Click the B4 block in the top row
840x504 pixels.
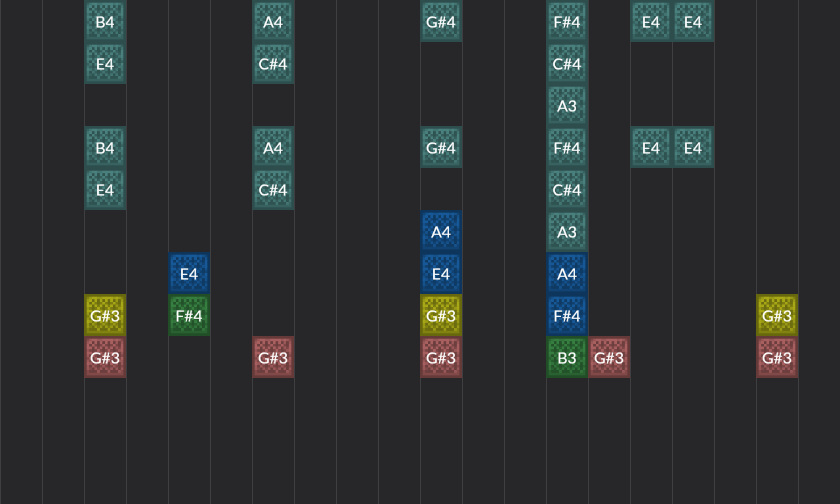point(105,22)
